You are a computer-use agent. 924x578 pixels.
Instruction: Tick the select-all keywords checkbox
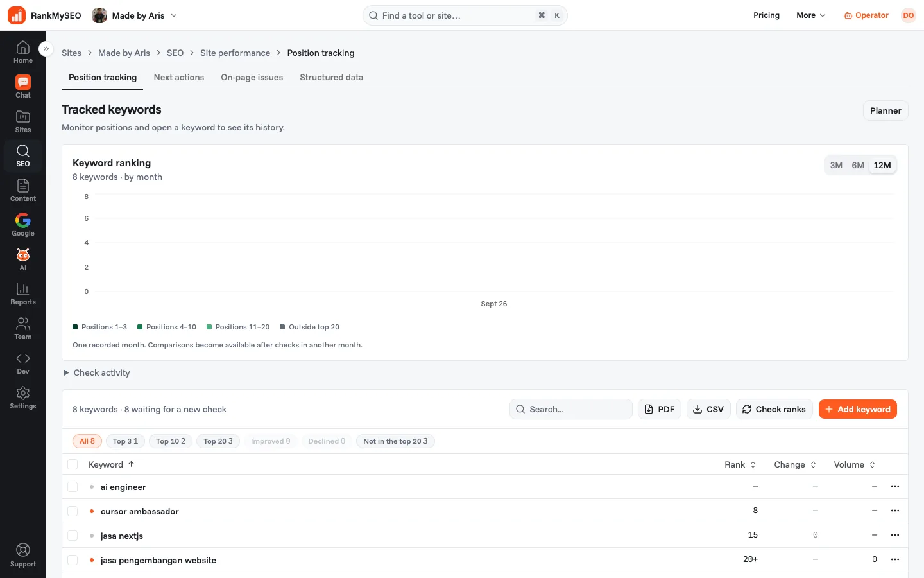73,464
